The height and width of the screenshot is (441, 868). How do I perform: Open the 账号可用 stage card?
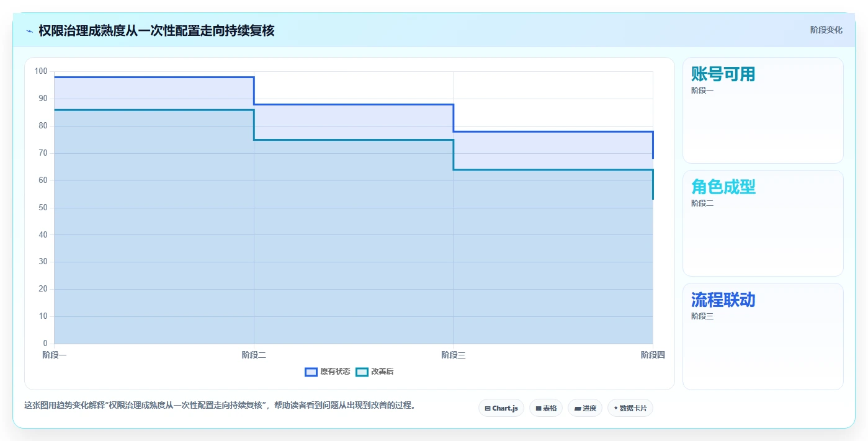[x=763, y=110]
